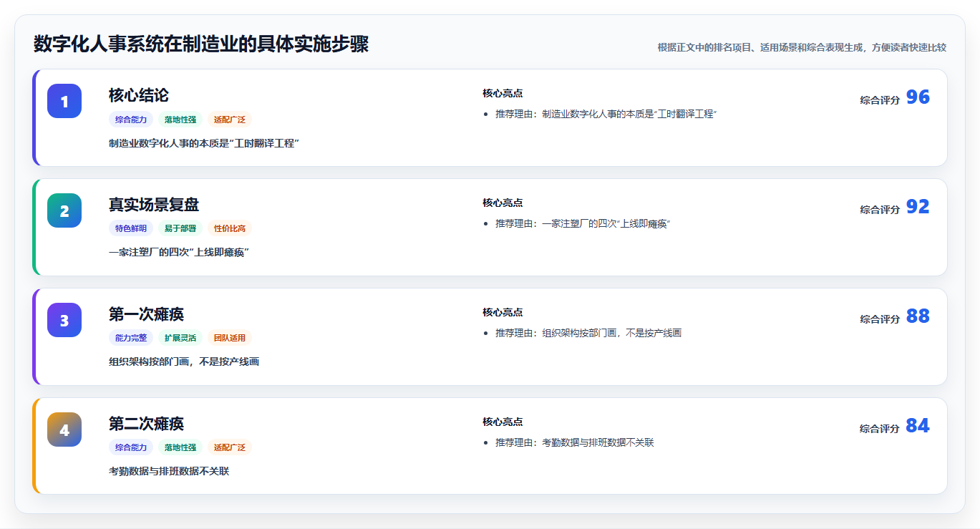Click the 适配广泛 tag in the 核心结论 card
980x529 pixels.
pos(230,120)
